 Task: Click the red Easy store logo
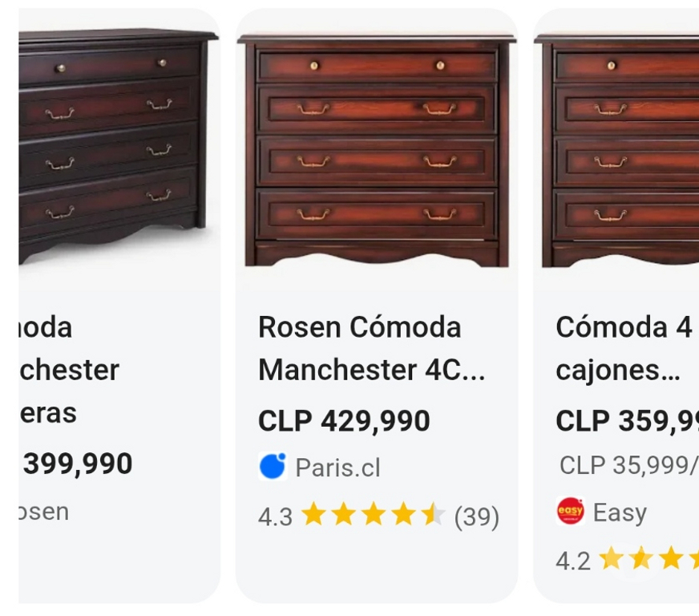tap(570, 512)
